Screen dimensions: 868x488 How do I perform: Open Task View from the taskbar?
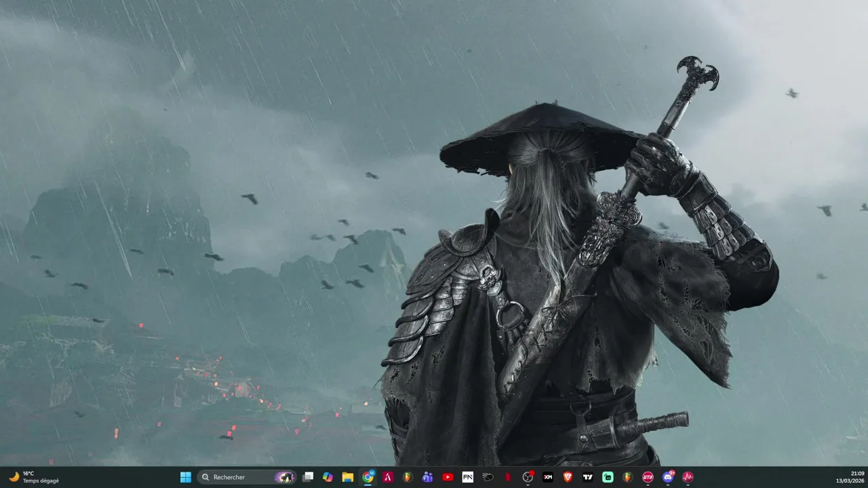click(308, 477)
